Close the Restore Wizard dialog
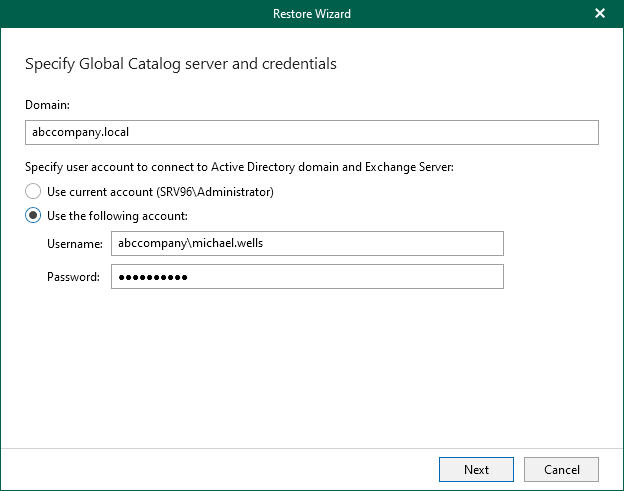 coord(599,14)
